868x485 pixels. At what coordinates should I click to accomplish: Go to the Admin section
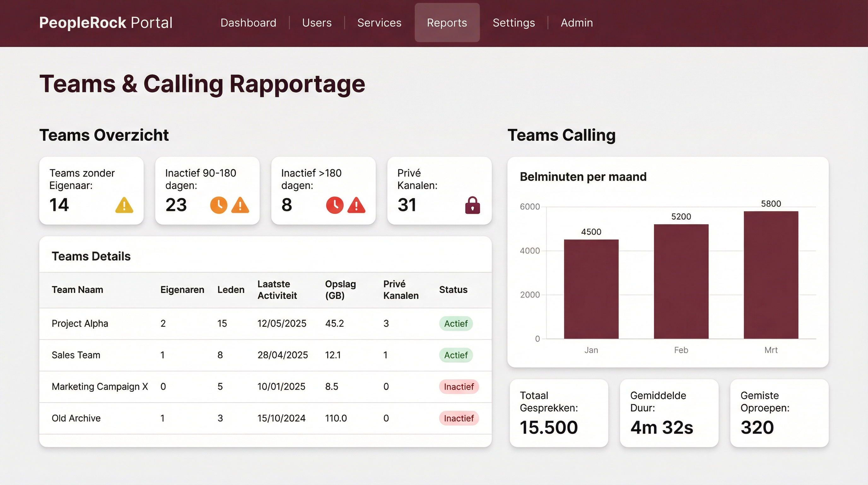[577, 22]
